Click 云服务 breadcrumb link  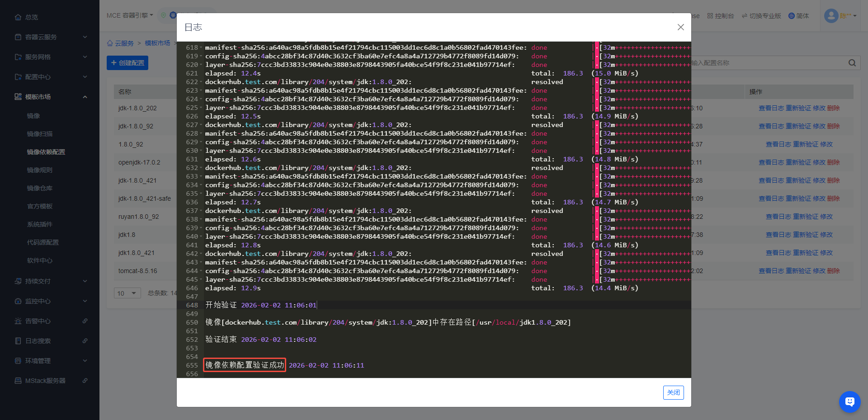point(124,43)
